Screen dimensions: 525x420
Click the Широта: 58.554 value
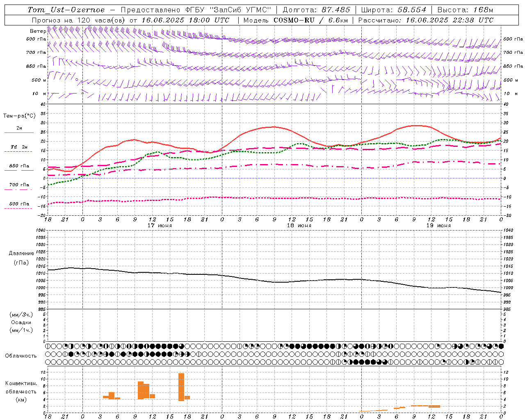(x=394, y=10)
